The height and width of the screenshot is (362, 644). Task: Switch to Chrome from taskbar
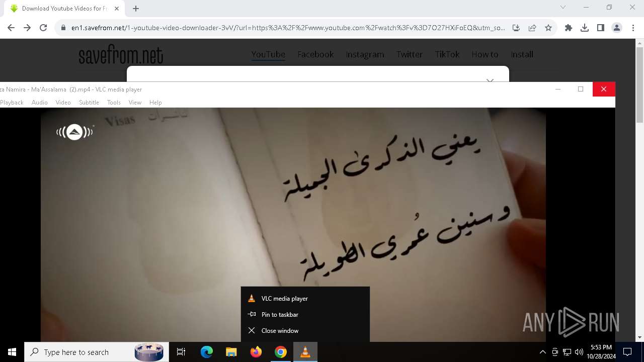281,352
